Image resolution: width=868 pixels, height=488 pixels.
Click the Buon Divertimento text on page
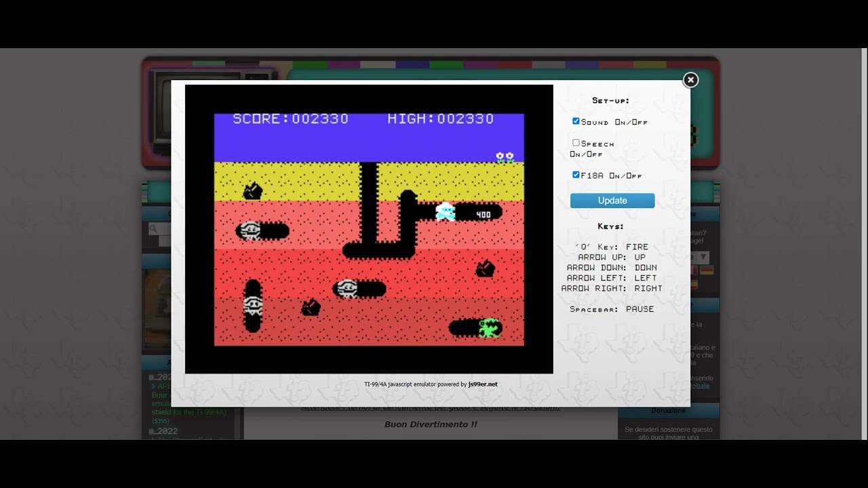[431, 424]
